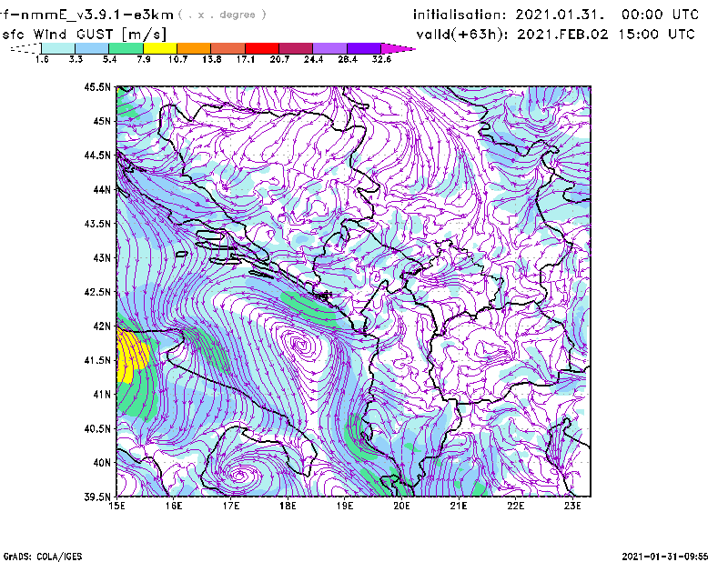
Task: Click the 'GrADS: COLA/IGES' footer text
Action: 43,557
